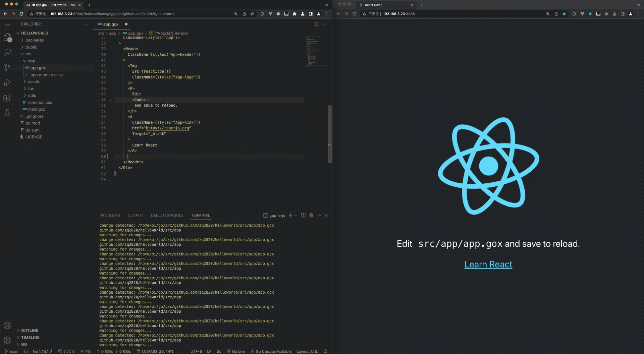Maximize the terminal panel size
Viewport: 644px width, 354px height.
point(319,215)
